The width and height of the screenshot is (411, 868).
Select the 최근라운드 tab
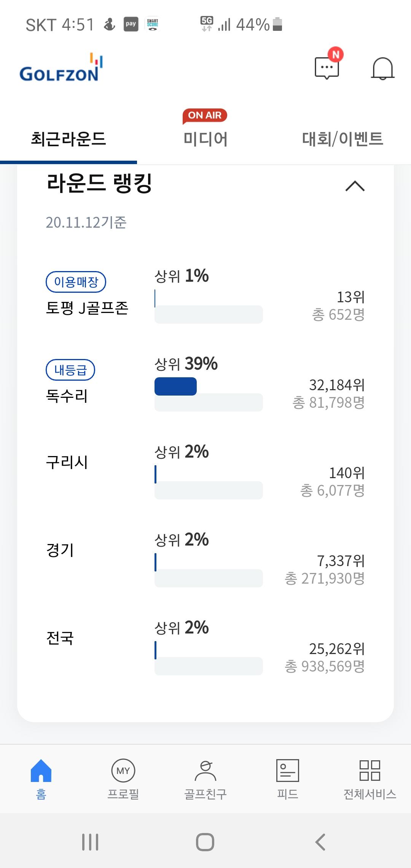[68, 139]
